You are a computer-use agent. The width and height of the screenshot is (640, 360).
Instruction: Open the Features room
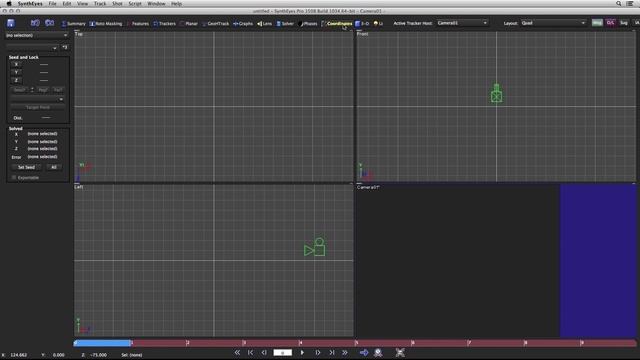[x=138, y=24]
